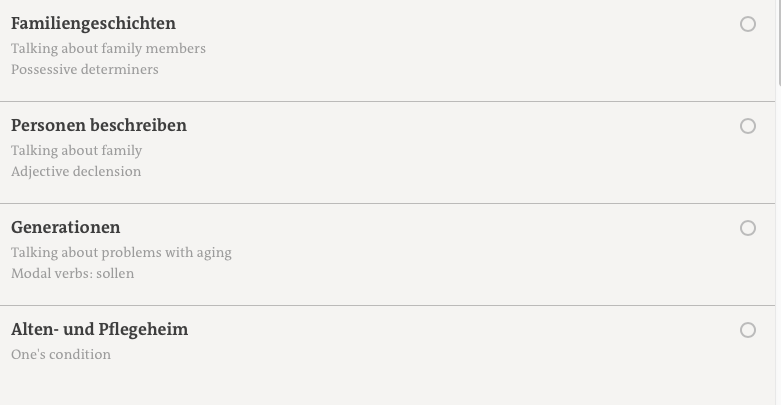Open the Personen beschreiben lesson
This screenshot has height=405, width=781.
99,125
